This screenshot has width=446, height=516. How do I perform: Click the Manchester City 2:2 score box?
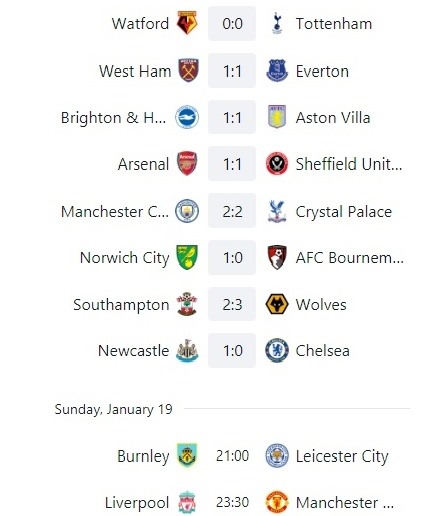232,211
